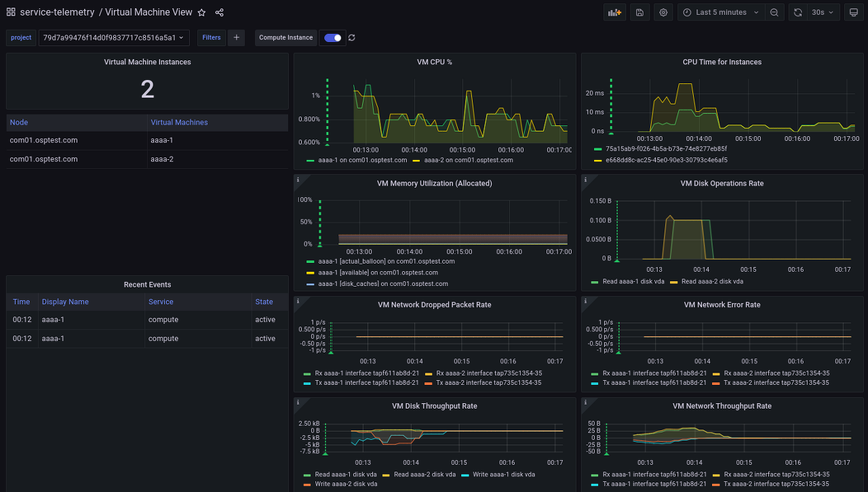Toggle e668dd8c-ac25 legend series
This screenshot has width=868, height=492.
[x=667, y=161]
